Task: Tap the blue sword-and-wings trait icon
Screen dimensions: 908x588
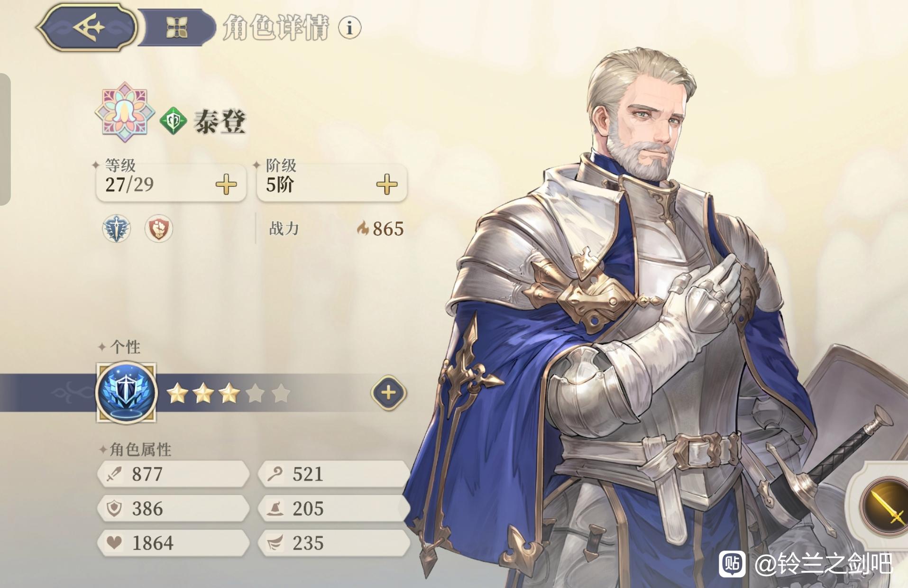Action: pyautogui.click(x=116, y=229)
